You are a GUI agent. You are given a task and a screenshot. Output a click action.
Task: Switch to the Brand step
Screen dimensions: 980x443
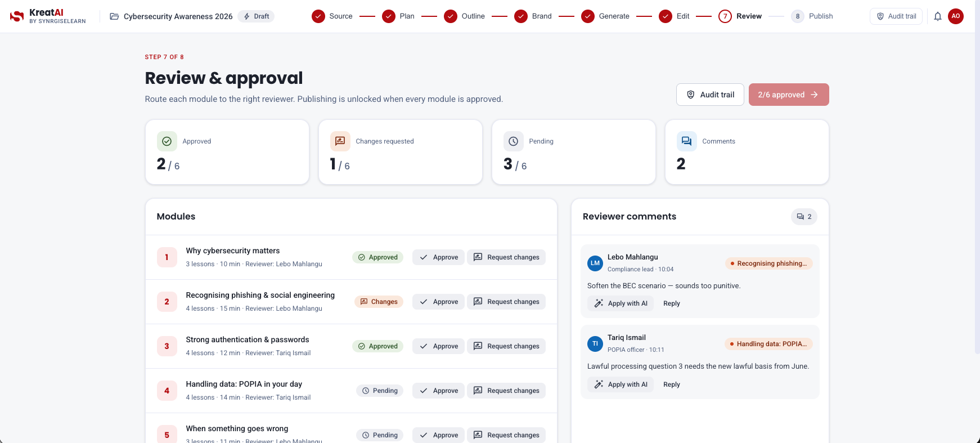tap(533, 16)
